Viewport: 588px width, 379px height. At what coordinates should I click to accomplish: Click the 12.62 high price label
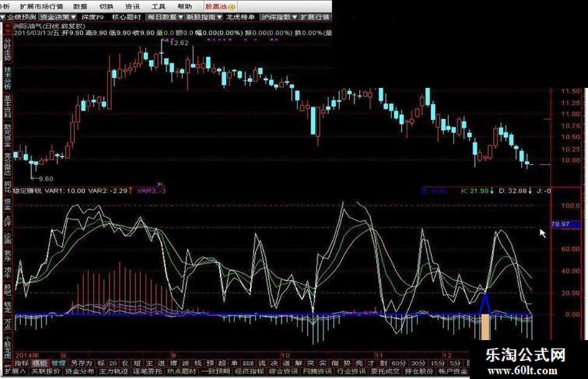[179, 43]
